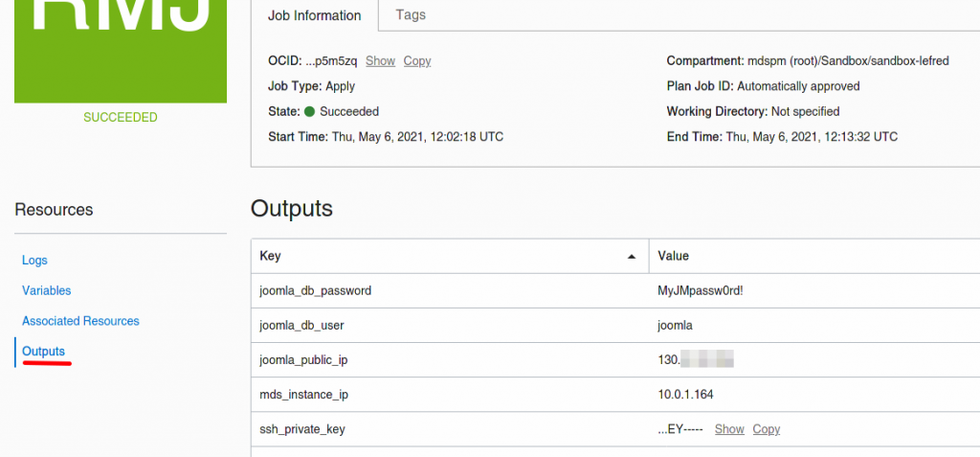Switch to the Tags tab
This screenshot has width=980, height=457.
411,15
